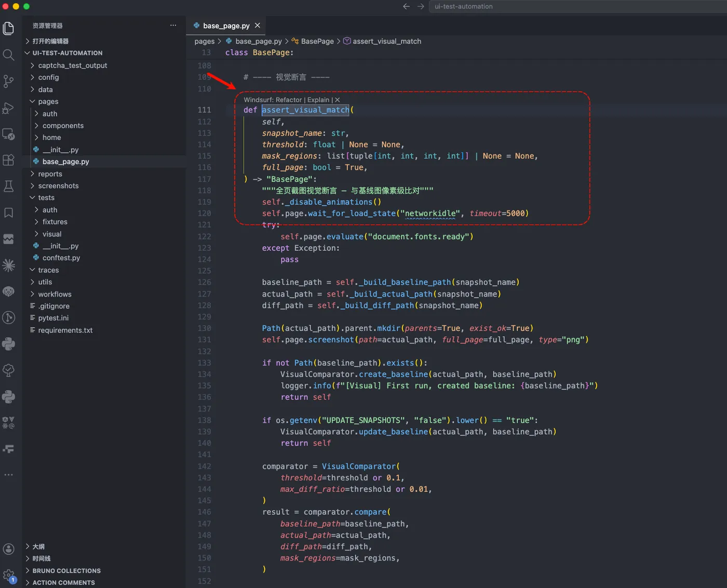Open the Bruno dog icon panel
Screen dimensions: 727x588
coord(8,291)
